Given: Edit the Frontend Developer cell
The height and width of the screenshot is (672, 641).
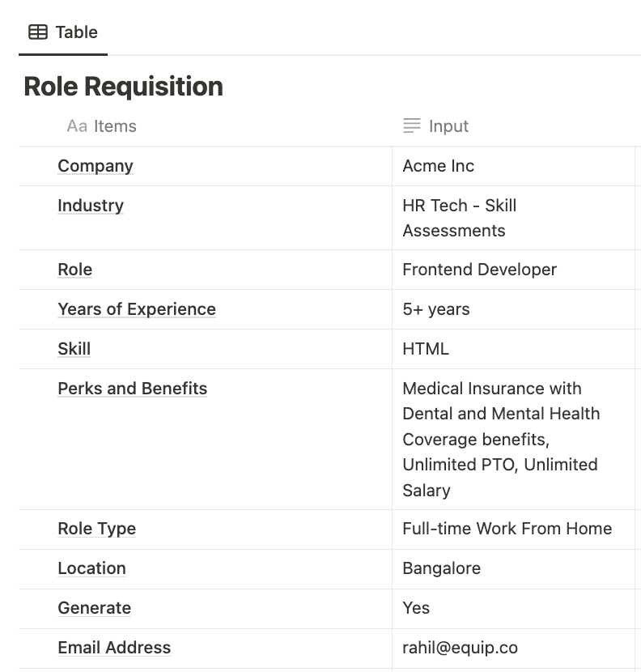Looking at the screenshot, I should pyautogui.click(x=480, y=270).
